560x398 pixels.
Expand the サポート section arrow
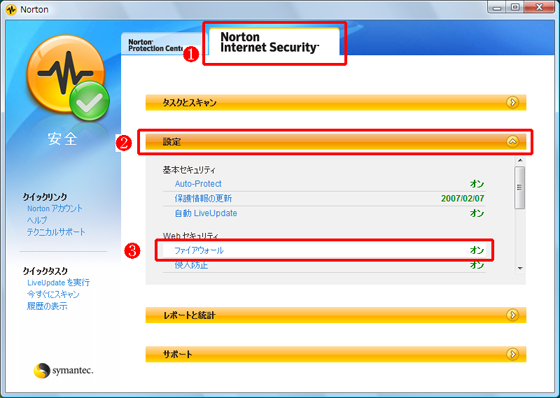click(x=512, y=354)
